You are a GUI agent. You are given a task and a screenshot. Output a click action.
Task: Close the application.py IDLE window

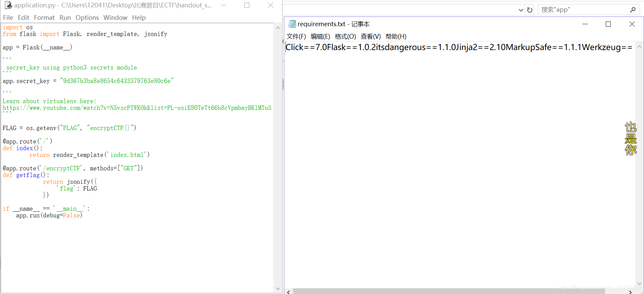[x=270, y=5]
